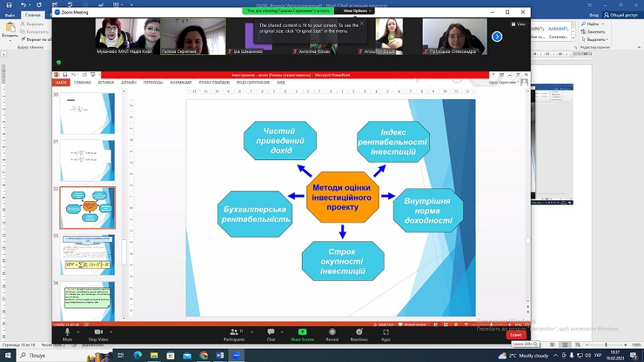Open Microsoft Edge from the taskbar
The image size is (644, 362).
[x=138, y=355]
